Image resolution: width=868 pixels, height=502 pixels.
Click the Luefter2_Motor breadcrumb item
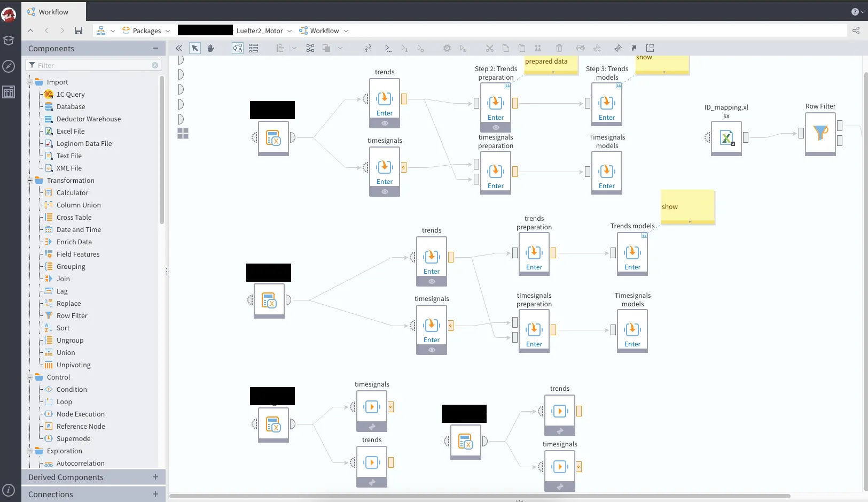tap(260, 30)
